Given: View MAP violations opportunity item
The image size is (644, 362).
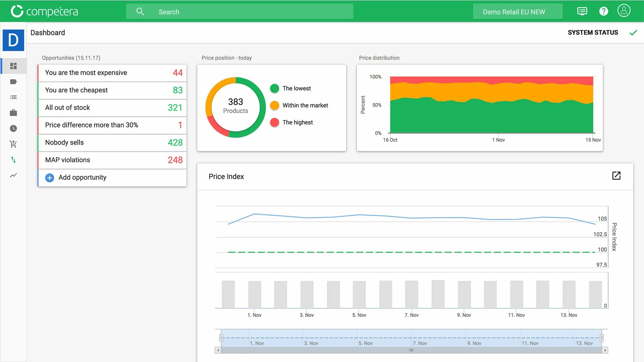Looking at the screenshot, I should tap(111, 160).
